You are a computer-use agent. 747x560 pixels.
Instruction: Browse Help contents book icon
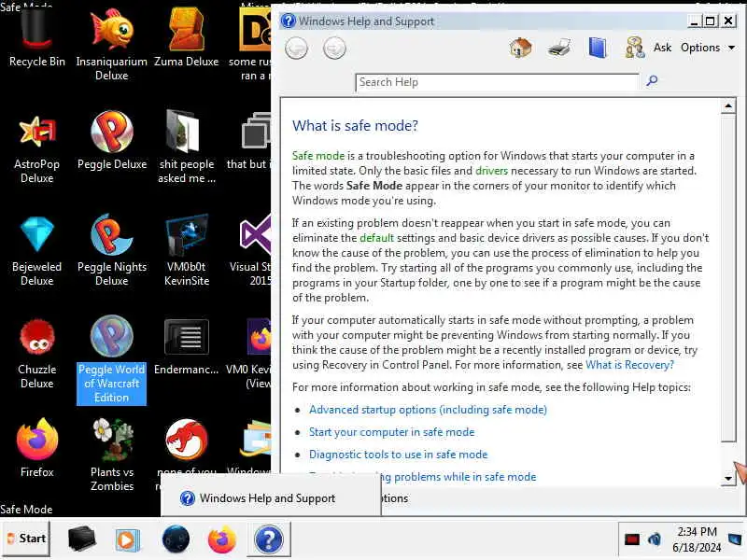point(598,48)
